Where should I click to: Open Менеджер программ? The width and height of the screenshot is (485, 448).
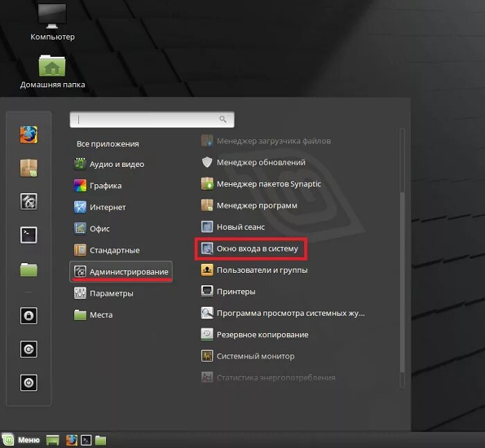(249, 206)
